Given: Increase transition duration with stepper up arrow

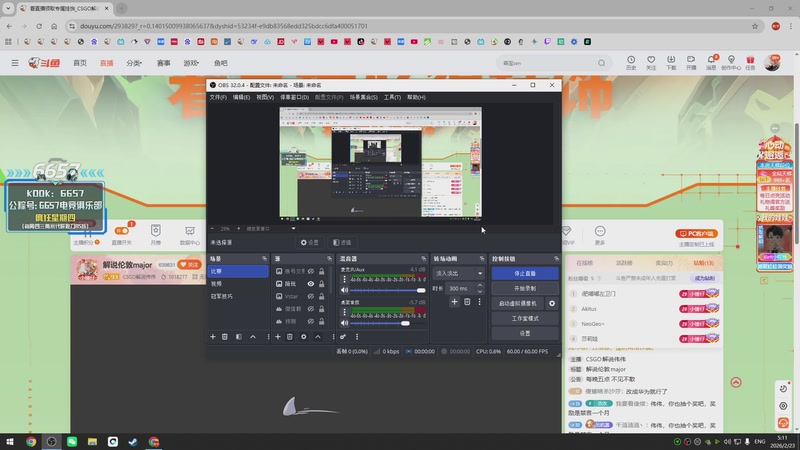Looking at the screenshot, I should point(480,286).
